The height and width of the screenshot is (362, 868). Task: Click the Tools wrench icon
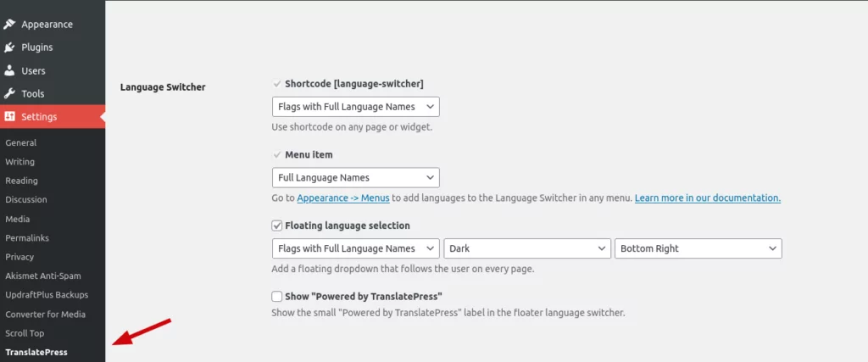coord(9,93)
